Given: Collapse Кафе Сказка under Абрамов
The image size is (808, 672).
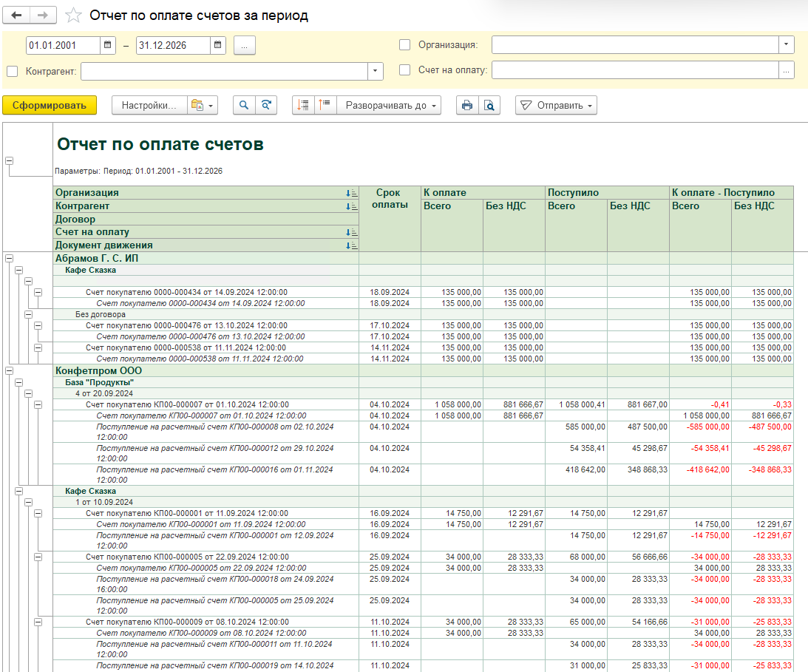Looking at the screenshot, I should pos(19,270).
